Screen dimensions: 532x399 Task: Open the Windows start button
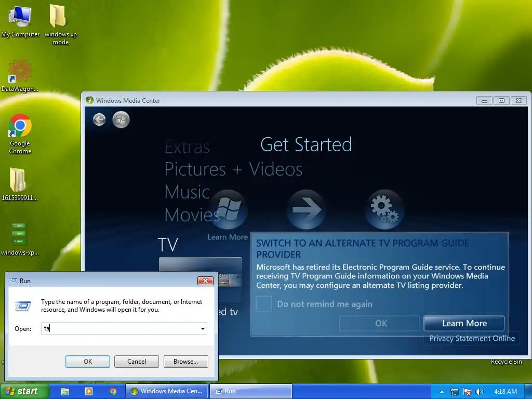24,391
